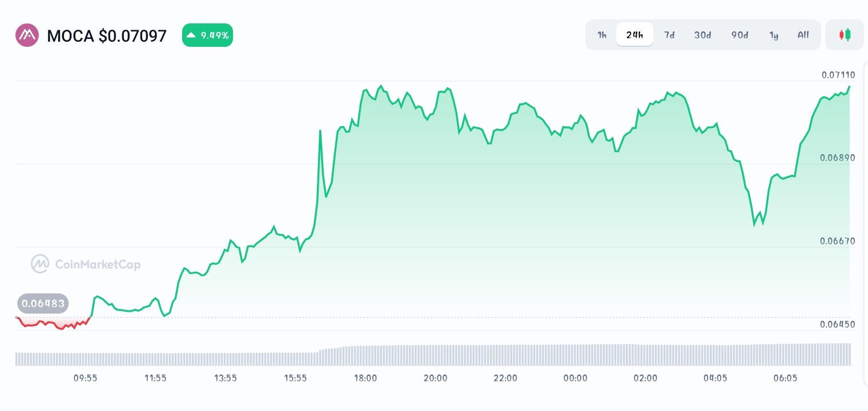Viewport: 868px width, 411px height.
Task: Switch to the 1y tab
Action: click(x=774, y=35)
